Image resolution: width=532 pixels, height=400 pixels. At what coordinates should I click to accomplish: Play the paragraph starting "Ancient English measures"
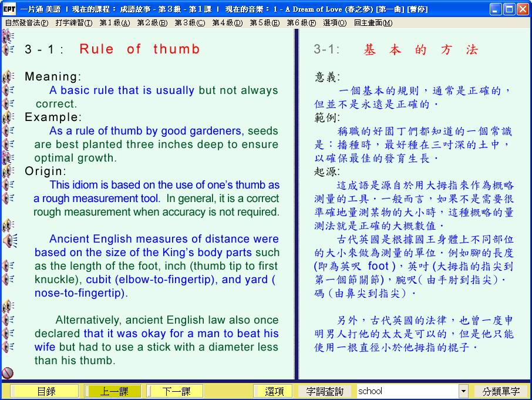point(9,240)
